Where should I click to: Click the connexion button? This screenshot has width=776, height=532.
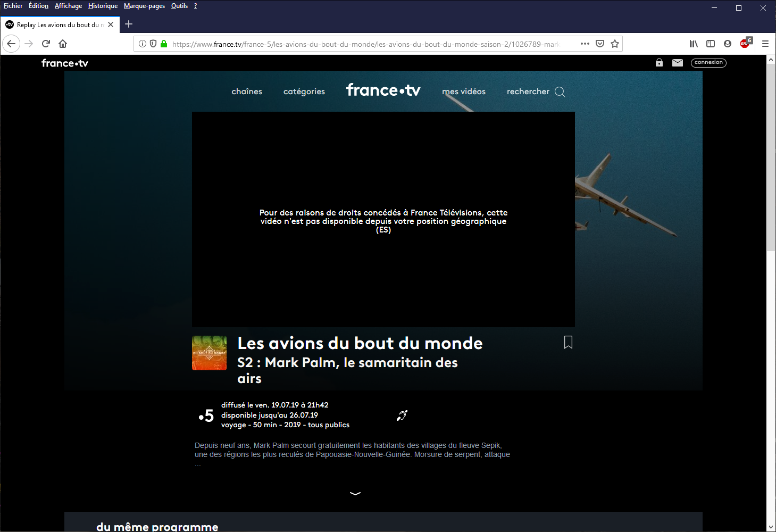click(x=708, y=62)
